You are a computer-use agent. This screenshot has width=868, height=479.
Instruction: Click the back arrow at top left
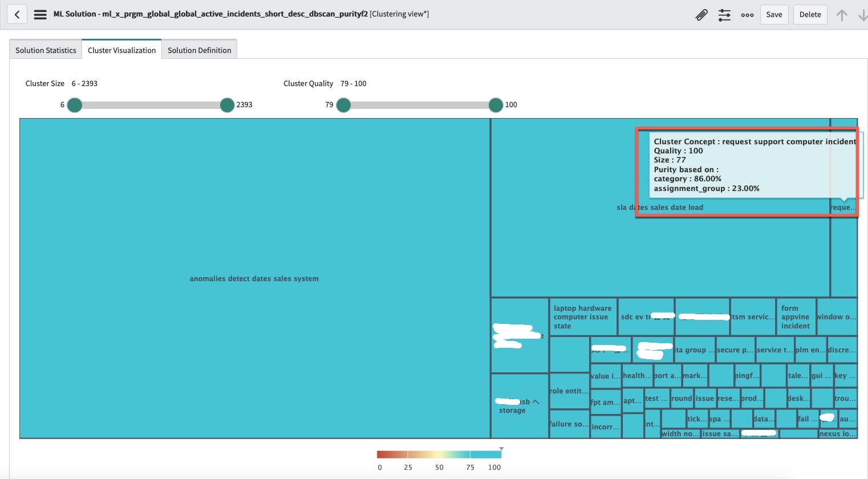17,14
